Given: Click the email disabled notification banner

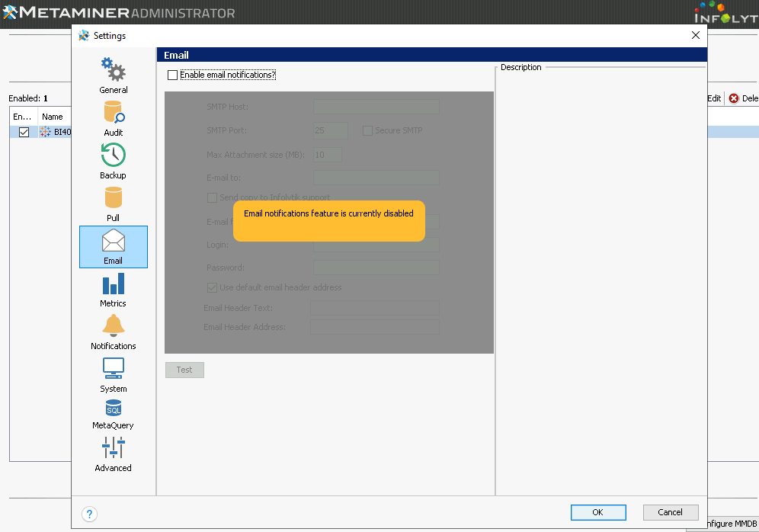Looking at the screenshot, I should point(329,221).
